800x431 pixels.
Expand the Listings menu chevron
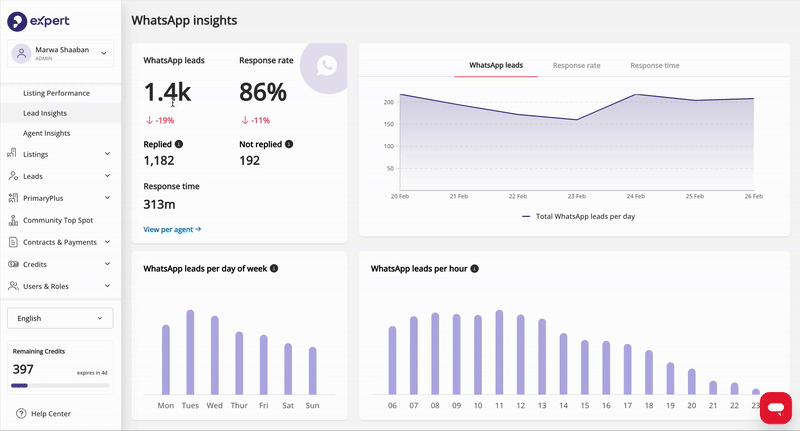coord(107,154)
